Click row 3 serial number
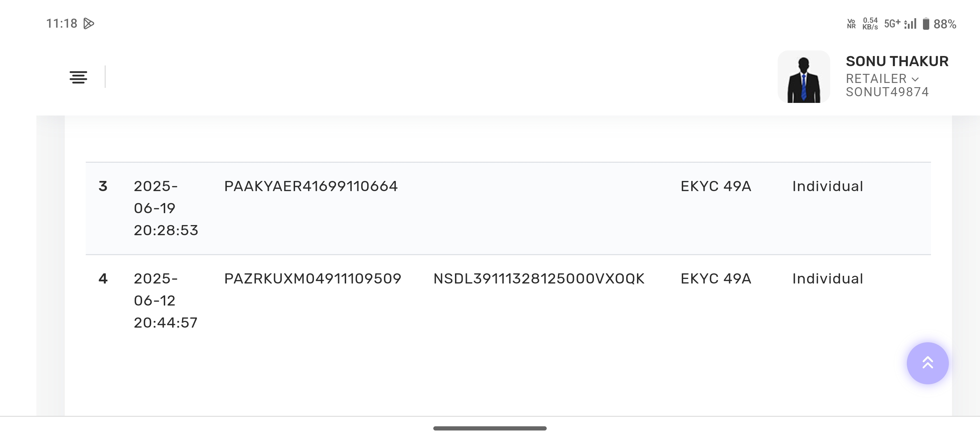 103,187
